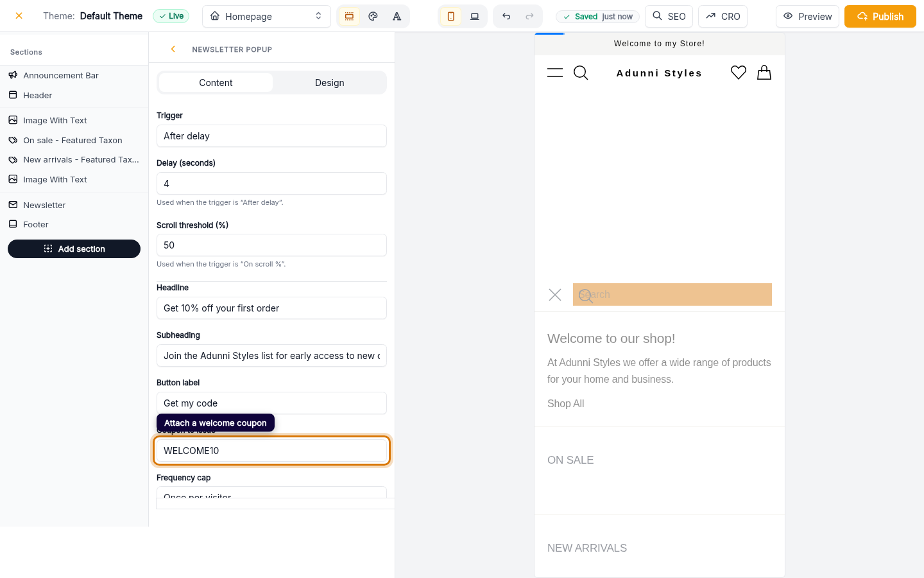Viewport: 924px width, 578px height.
Task: Select the Announcement Bar section
Action: (x=74, y=75)
